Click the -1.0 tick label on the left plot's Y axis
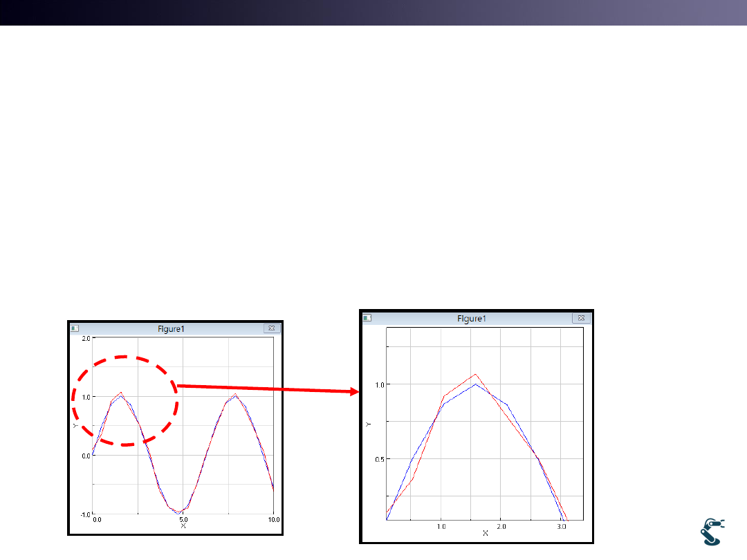This screenshot has width=747, height=560. coord(86,514)
